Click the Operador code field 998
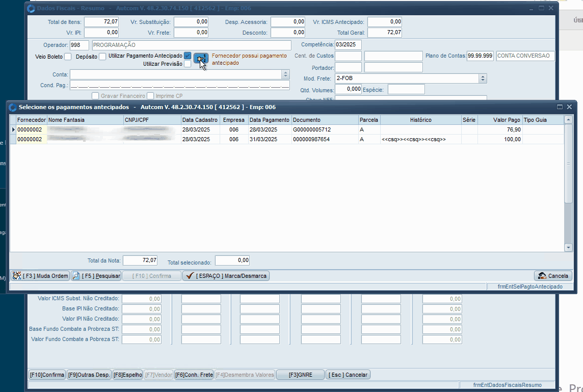 pyautogui.click(x=79, y=45)
